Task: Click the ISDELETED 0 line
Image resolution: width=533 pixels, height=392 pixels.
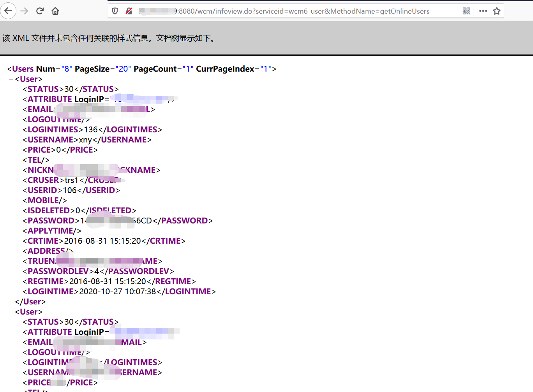Action: 79,211
